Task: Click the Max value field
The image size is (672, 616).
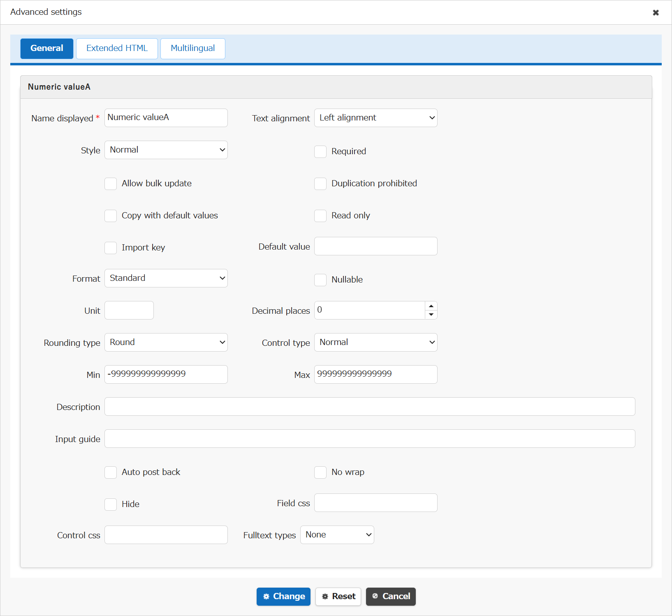Action: (x=376, y=375)
